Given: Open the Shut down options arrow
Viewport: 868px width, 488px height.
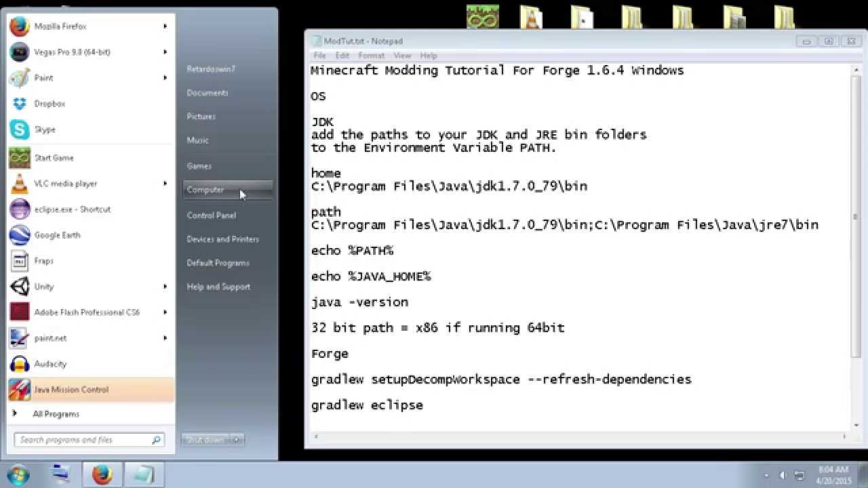Looking at the screenshot, I should pos(237,440).
